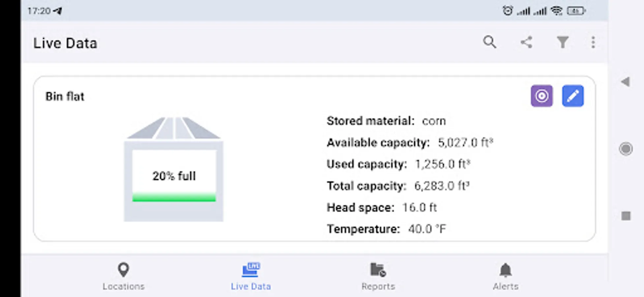Screen dimensions: 644x297
Task: Open the filter funnel icon
Action: (x=563, y=43)
